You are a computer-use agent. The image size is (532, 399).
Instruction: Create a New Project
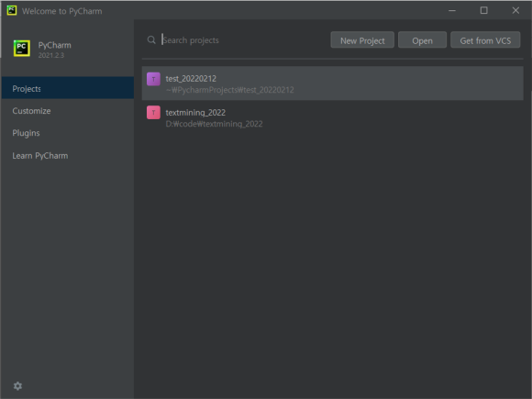pos(362,40)
